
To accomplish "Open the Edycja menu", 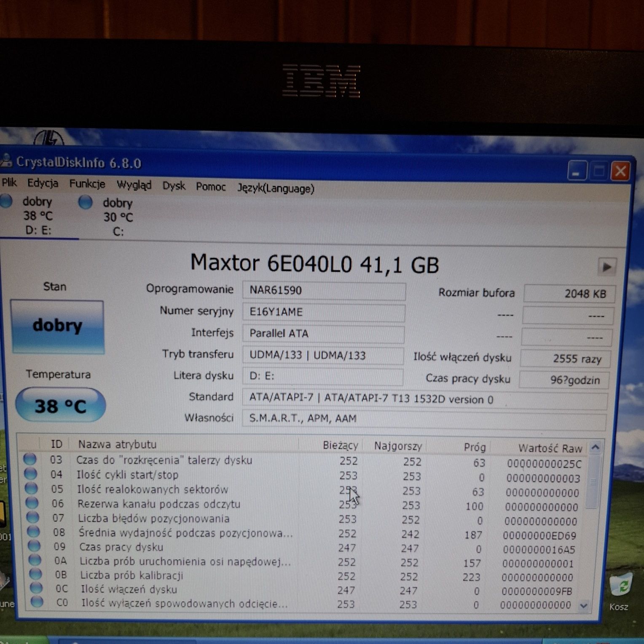I will coord(43,183).
